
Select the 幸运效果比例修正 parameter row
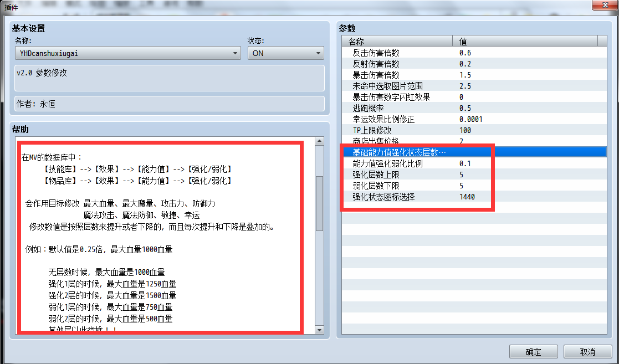click(474, 119)
